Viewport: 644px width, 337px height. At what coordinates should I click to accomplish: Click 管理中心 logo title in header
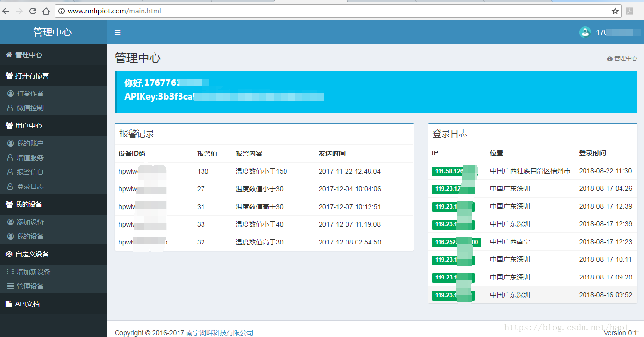tap(52, 32)
